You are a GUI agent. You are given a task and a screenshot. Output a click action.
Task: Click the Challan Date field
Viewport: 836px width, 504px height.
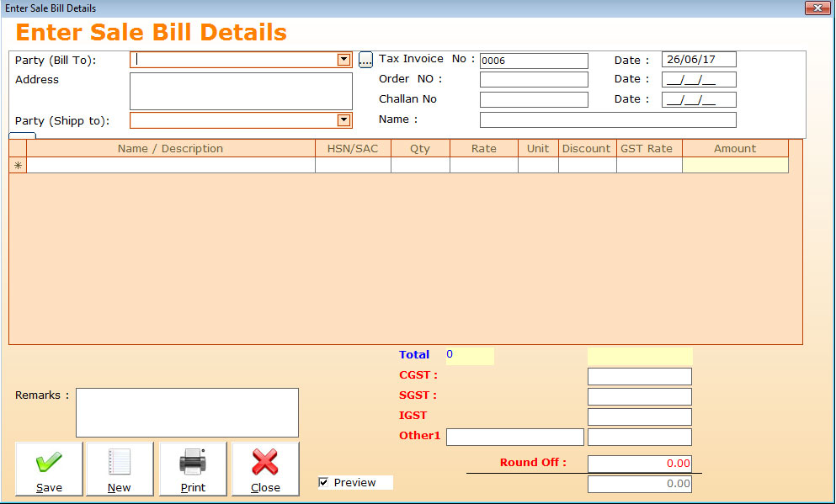[699, 99]
